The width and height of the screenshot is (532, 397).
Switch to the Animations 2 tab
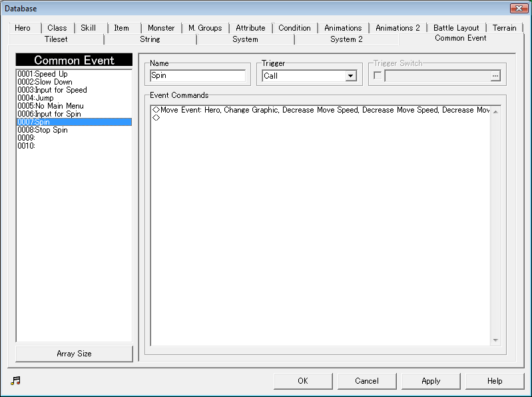pos(398,28)
